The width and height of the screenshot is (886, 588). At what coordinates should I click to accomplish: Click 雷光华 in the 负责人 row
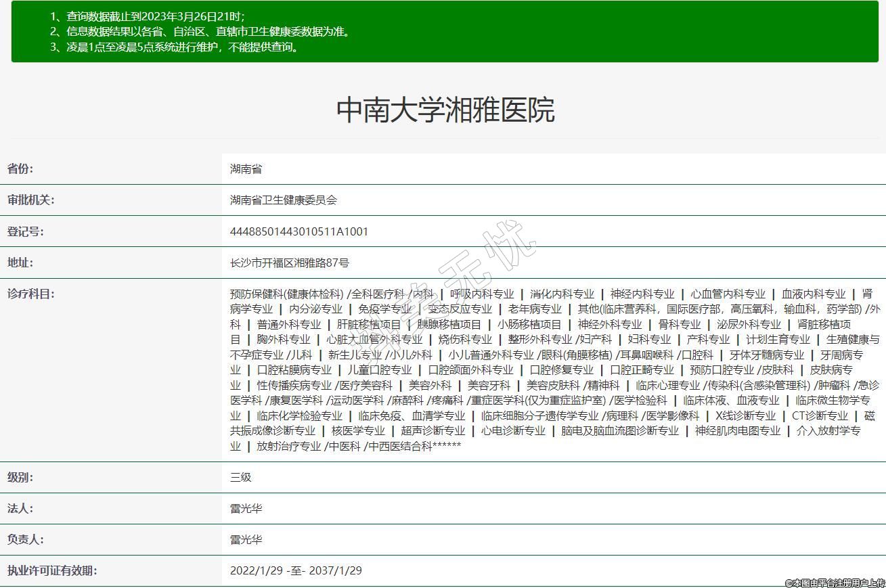(x=246, y=539)
